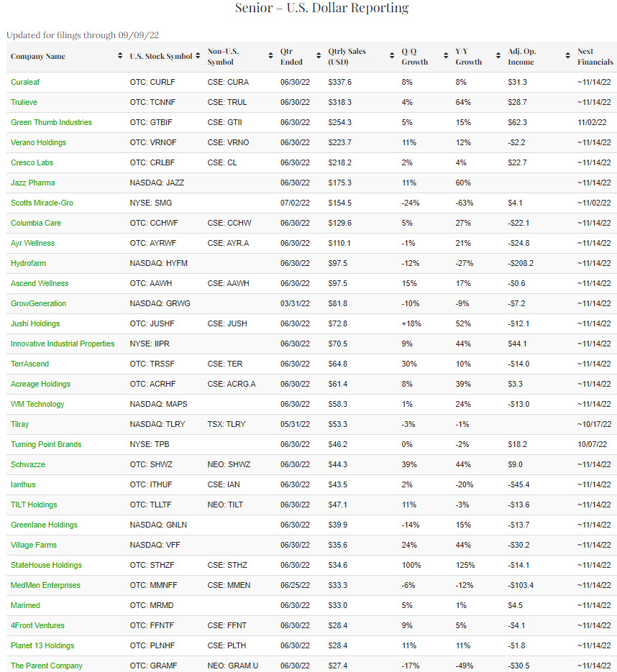Open the Curaleaf company link
This screenshot has height=672, width=617.
(x=25, y=82)
